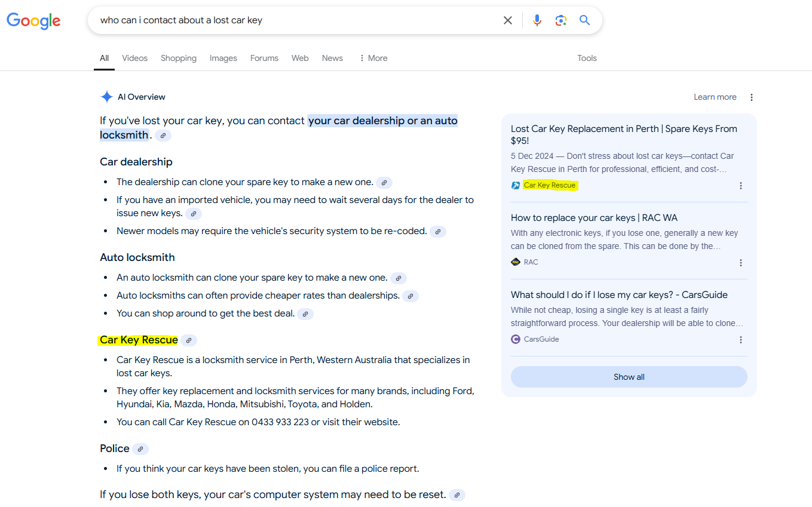Viewport: 812px width, 507px height.
Task: Select the bullet listing Ford, Hyundai, Kia brands
Action: 295,398
